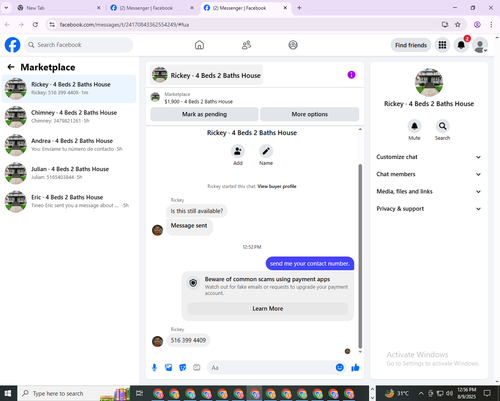Open the Rickey - 4 Beds 2 Baths House chat
Screen dimensions: 500x401
pos(69,89)
